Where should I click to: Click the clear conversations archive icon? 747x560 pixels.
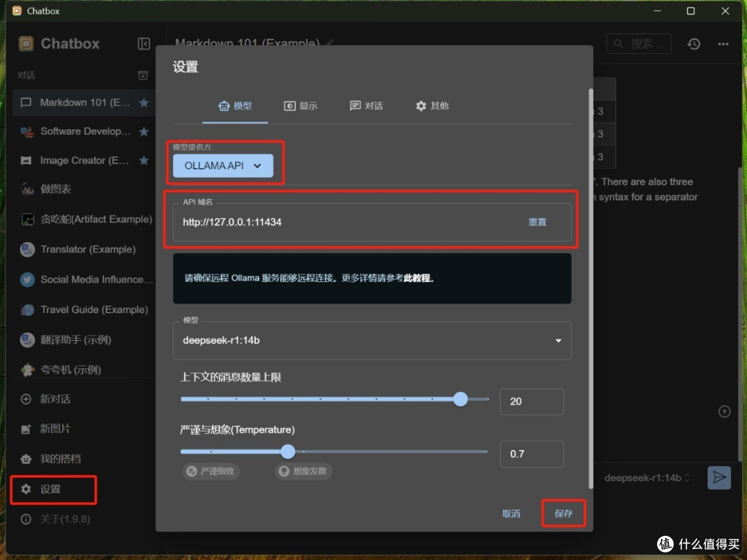(143, 75)
